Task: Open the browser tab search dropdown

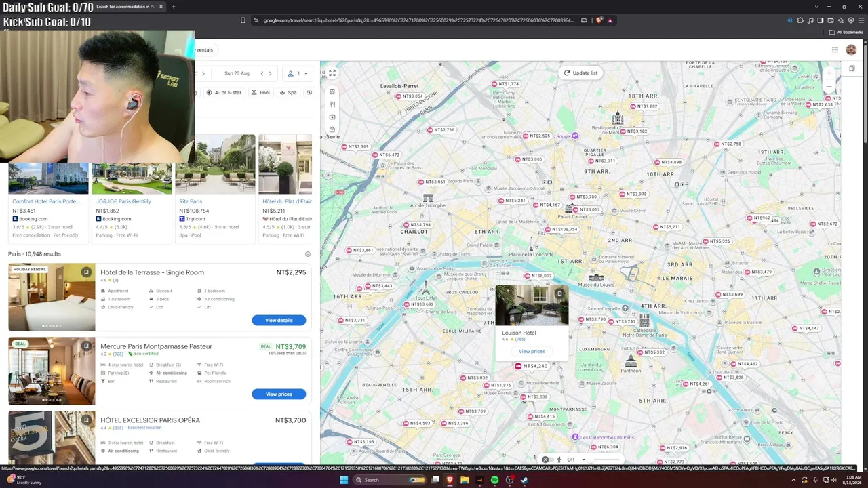Action: 817,7
